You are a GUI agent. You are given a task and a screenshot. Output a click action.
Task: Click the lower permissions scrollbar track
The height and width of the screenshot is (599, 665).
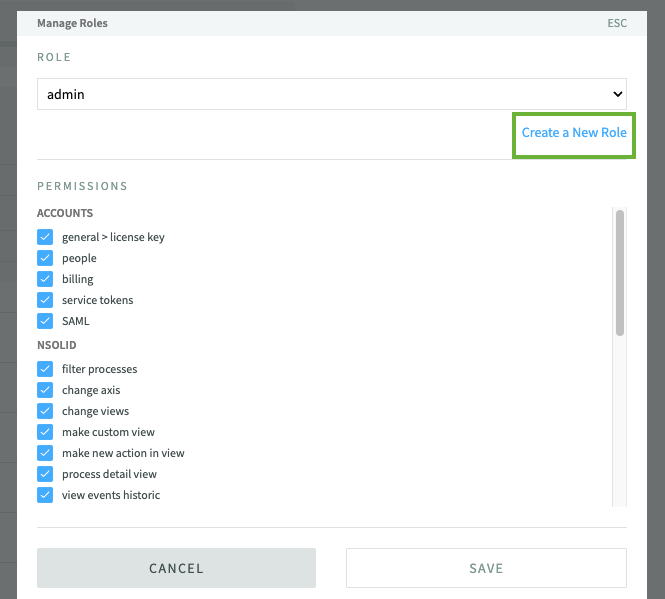620,430
